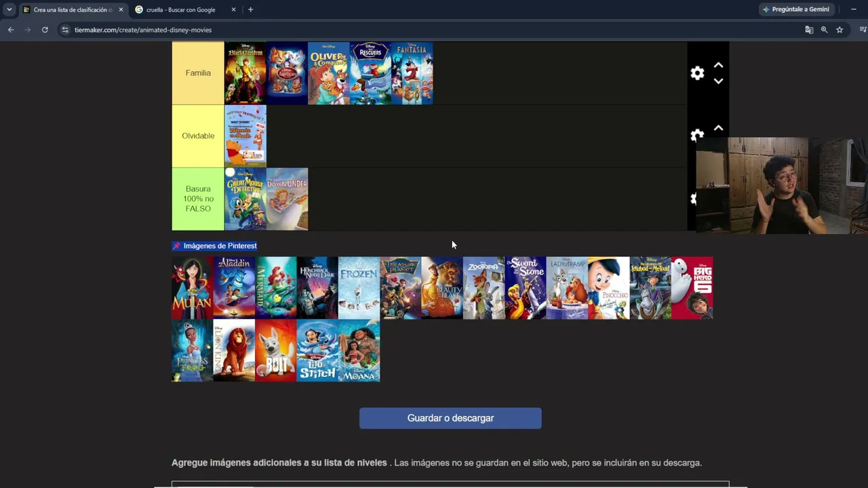Pick the Bolt poster
The image size is (868, 488).
(276, 350)
